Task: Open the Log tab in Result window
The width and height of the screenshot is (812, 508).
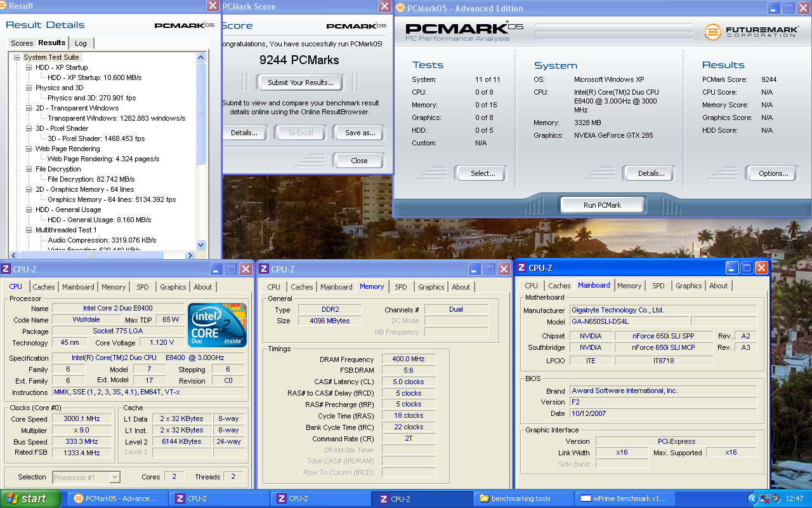Action: (x=81, y=43)
